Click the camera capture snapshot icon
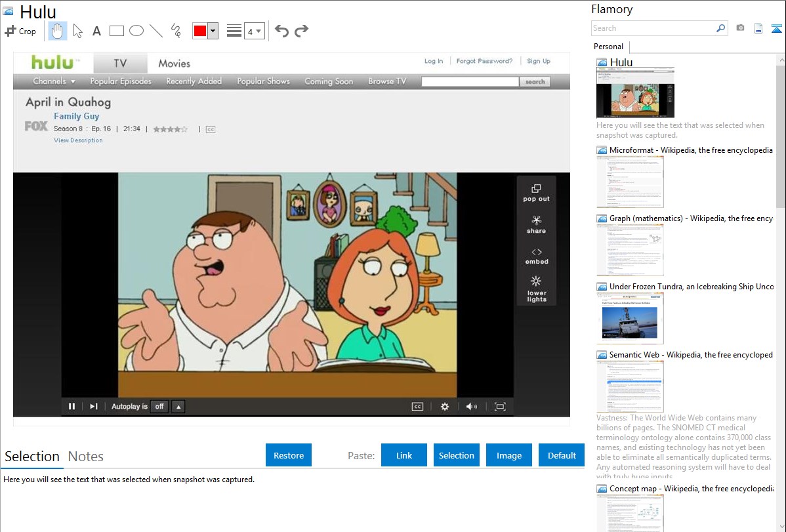786x532 pixels. click(x=740, y=28)
